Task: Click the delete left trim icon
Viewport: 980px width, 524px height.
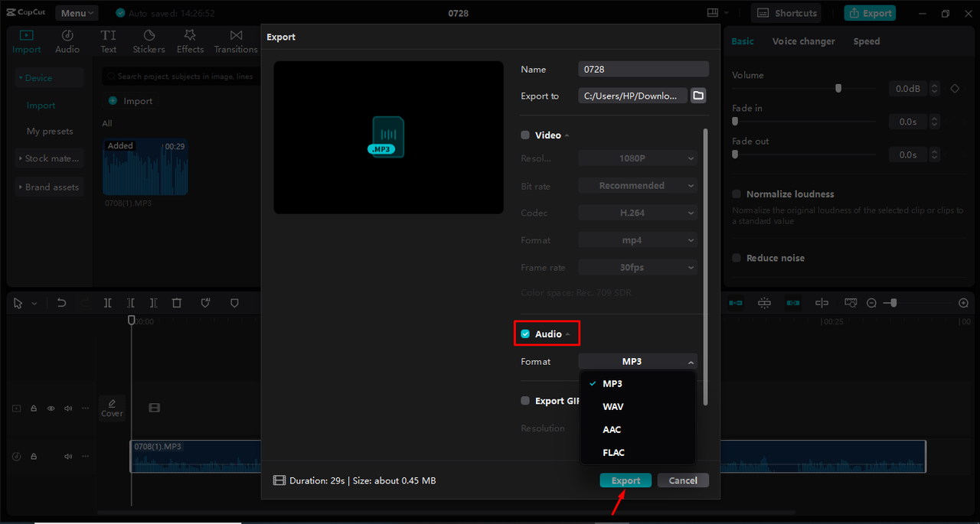Action: (131, 303)
